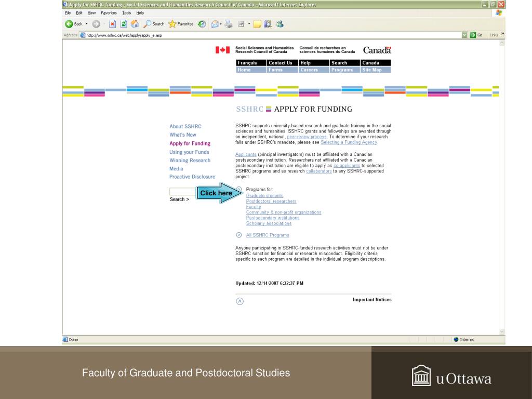
Task: Open Scholarly associations link
Action: (269, 223)
